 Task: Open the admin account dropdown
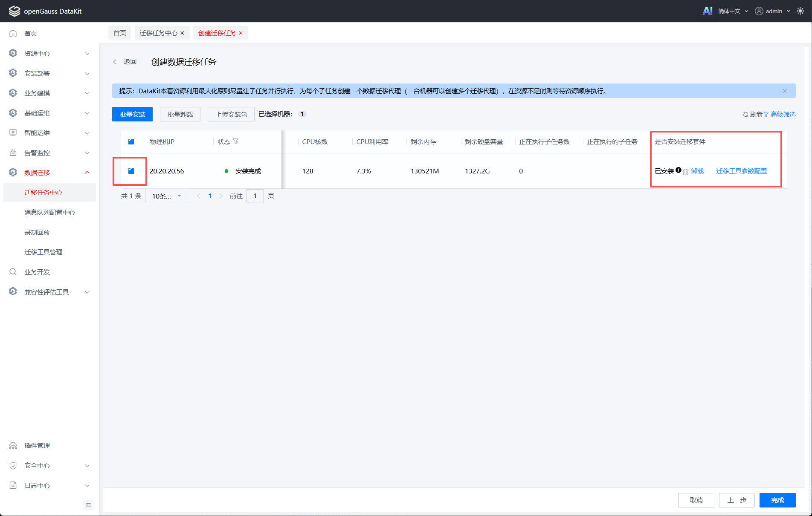click(x=778, y=11)
